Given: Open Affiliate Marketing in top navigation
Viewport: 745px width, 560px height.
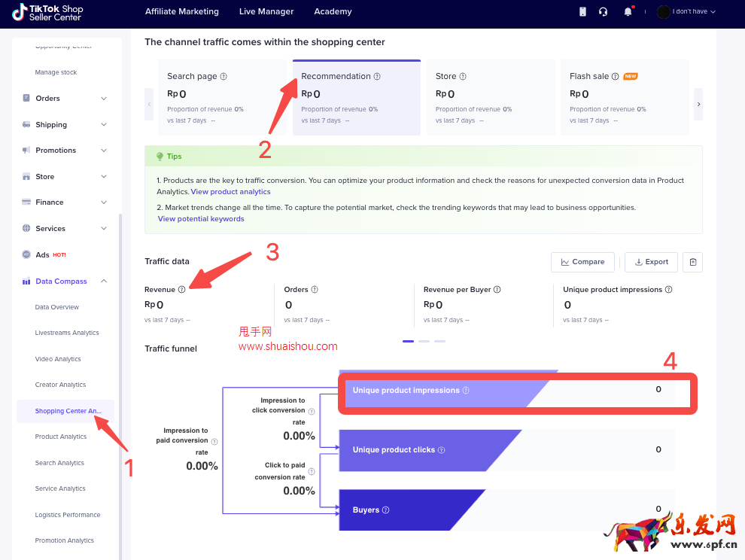Looking at the screenshot, I should [181, 12].
